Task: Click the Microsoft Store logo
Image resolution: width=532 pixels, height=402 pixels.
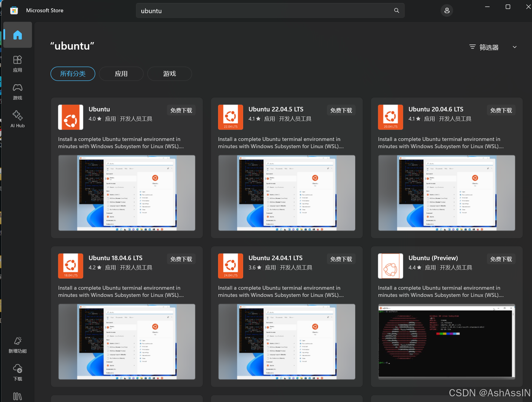Action: coord(14,10)
